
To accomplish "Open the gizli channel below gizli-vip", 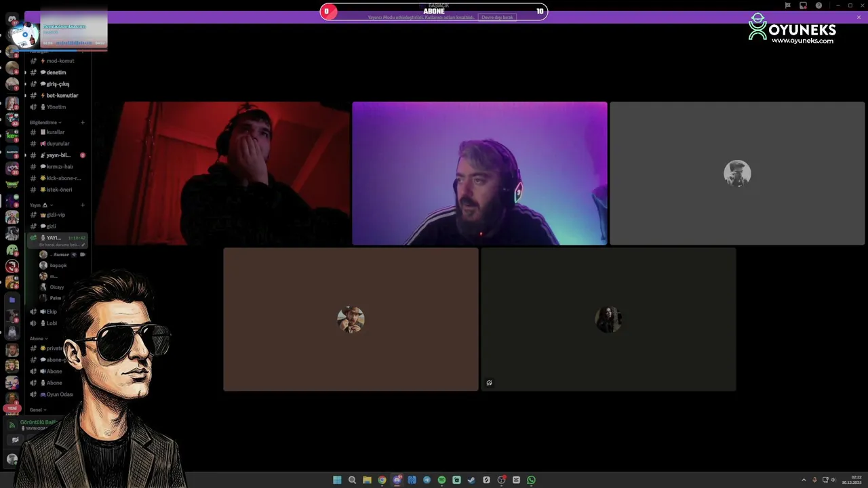I will (57, 226).
